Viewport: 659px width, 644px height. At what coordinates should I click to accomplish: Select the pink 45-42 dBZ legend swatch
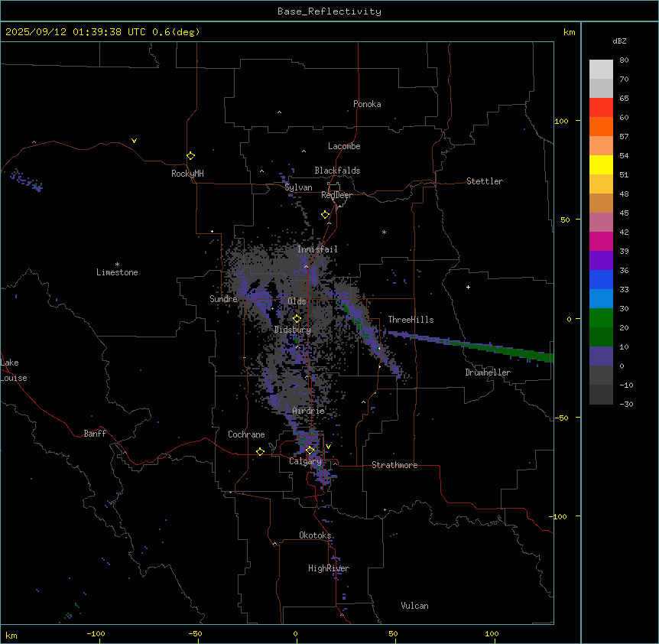coord(601,222)
